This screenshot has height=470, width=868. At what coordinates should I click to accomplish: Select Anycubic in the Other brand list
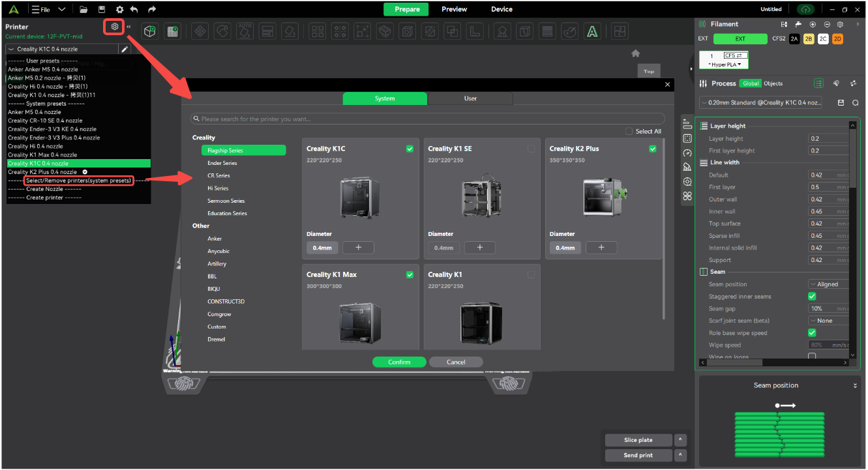[218, 251]
